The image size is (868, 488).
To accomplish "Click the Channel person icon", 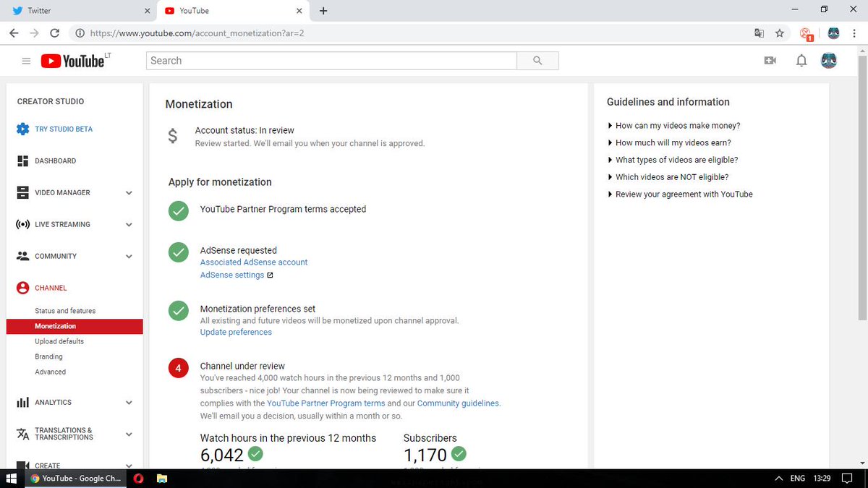I will [22, 288].
